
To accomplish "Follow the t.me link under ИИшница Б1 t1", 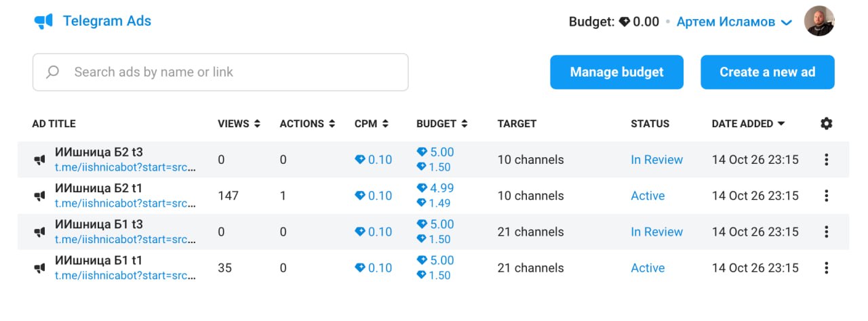I will 125,275.
